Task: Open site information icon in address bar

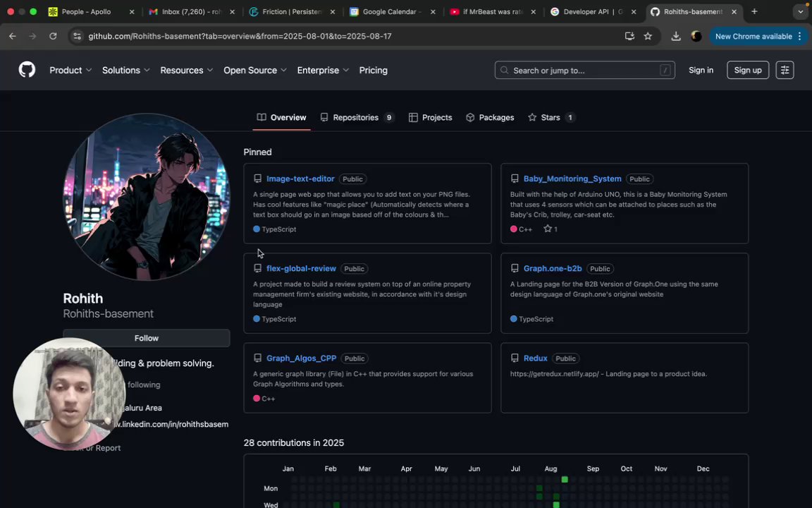Action: click(x=77, y=36)
